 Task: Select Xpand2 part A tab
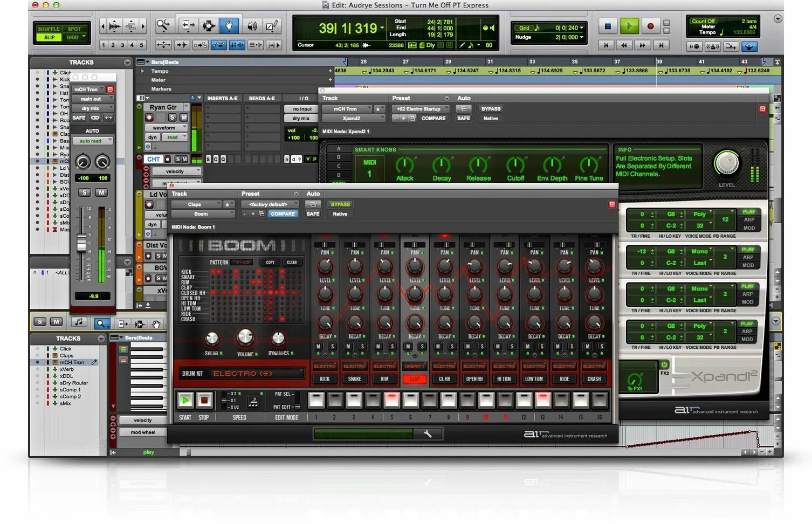pyautogui.click(x=339, y=149)
